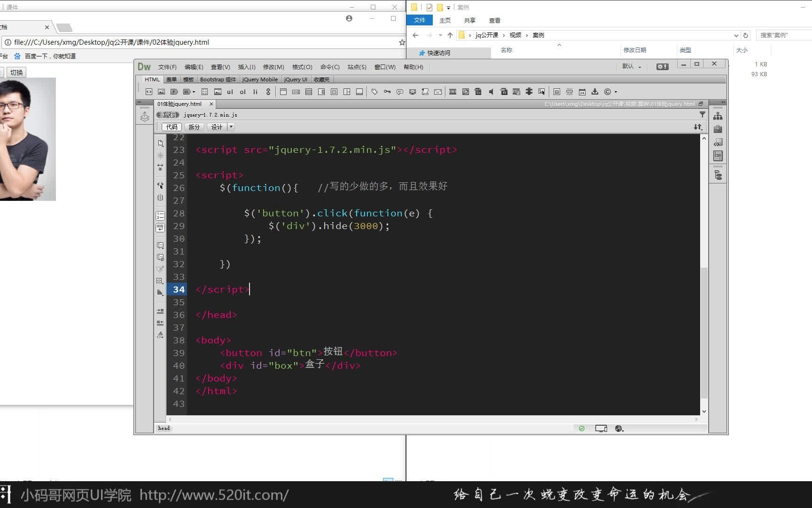Click the 切换 button in the browser page
This screenshot has height=508, width=812.
pyautogui.click(x=16, y=72)
